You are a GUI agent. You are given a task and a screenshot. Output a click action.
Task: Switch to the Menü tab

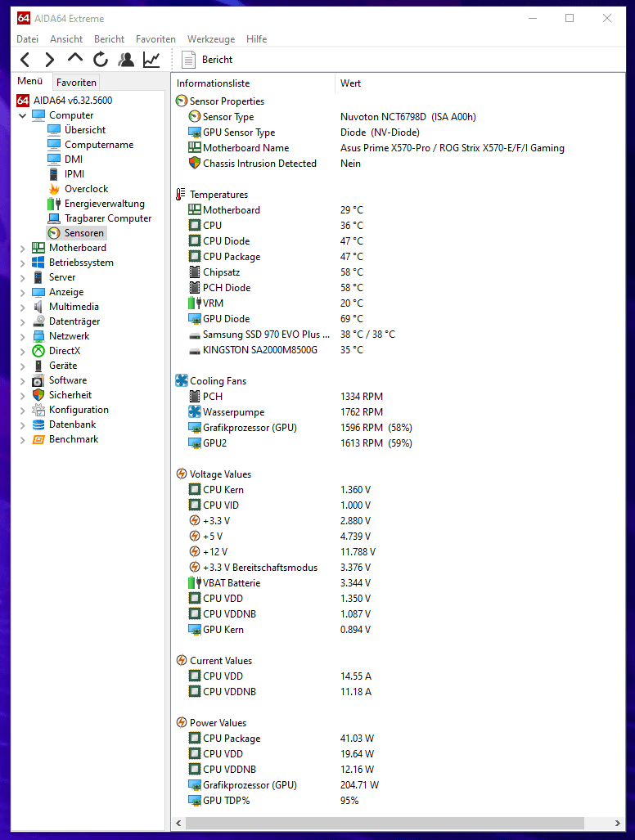pyautogui.click(x=30, y=81)
